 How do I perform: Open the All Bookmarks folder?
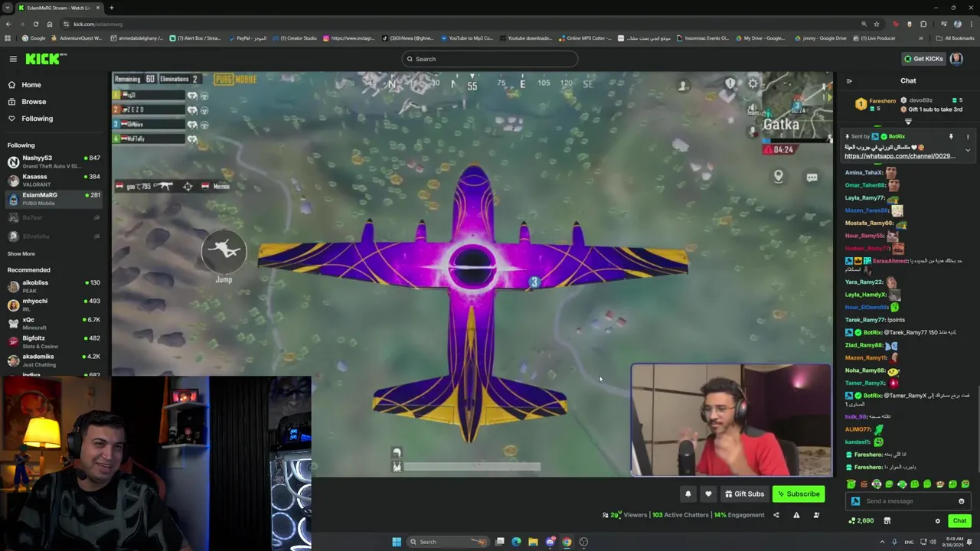[x=955, y=38]
